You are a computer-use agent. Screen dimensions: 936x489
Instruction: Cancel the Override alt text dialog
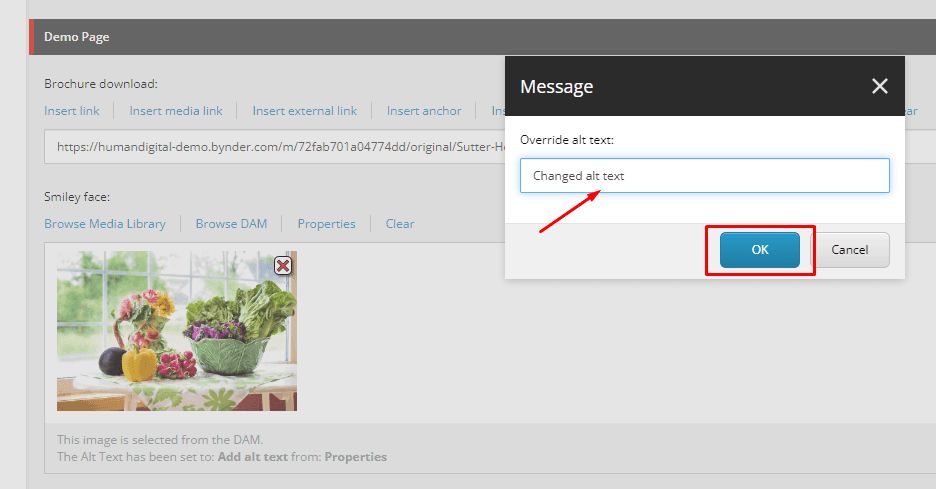tap(849, 250)
